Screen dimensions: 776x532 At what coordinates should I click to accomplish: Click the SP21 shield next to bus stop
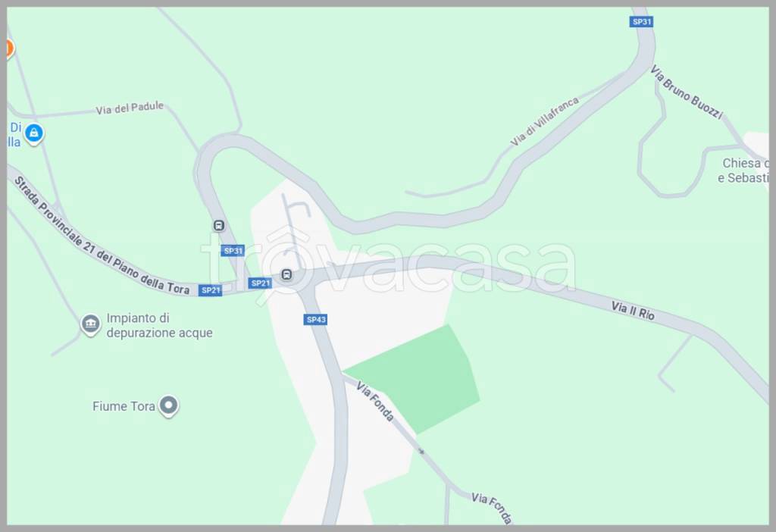tap(261, 283)
